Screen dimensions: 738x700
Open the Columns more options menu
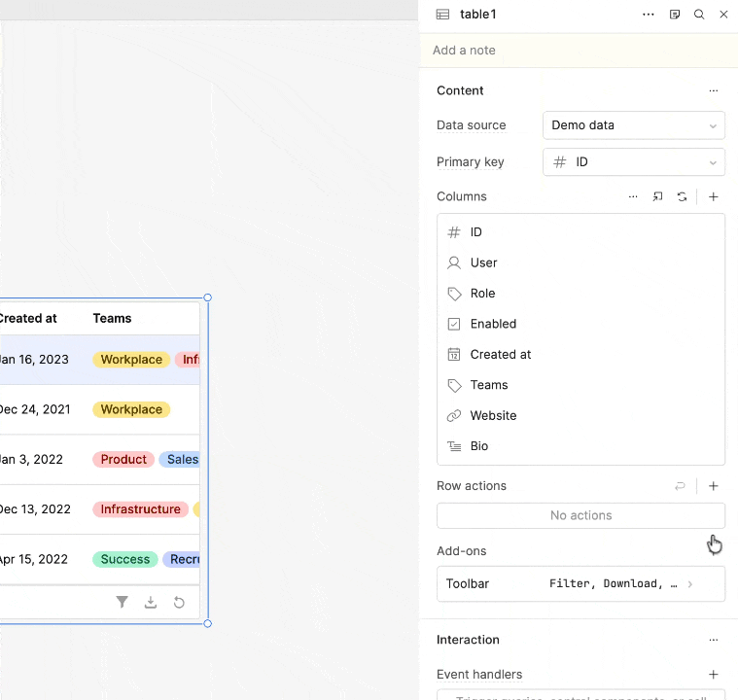[x=633, y=196]
